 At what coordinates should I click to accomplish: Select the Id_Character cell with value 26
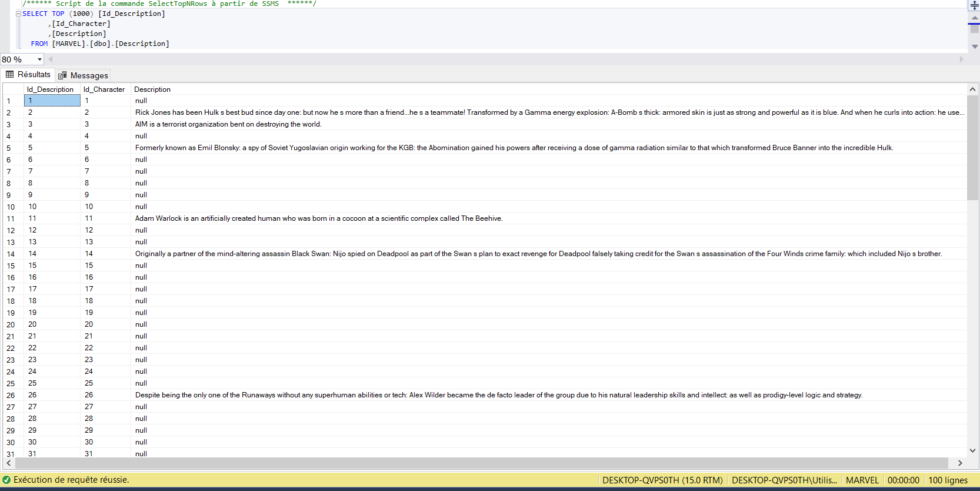[105, 395]
